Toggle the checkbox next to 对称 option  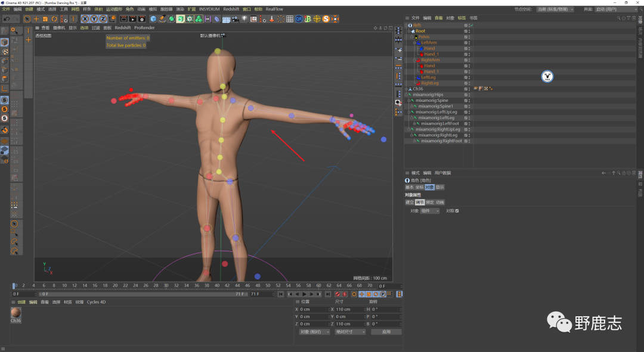pos(457,211)
